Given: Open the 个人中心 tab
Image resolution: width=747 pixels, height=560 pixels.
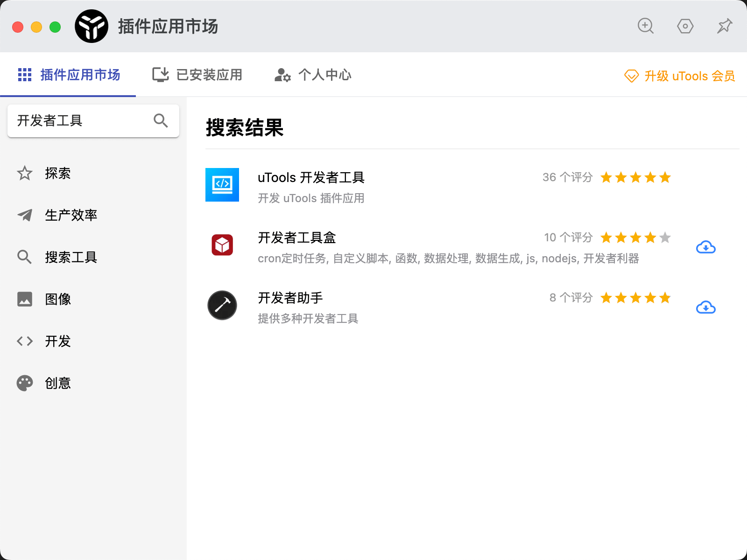Looking at the screenshot, I should click(313, 75).
